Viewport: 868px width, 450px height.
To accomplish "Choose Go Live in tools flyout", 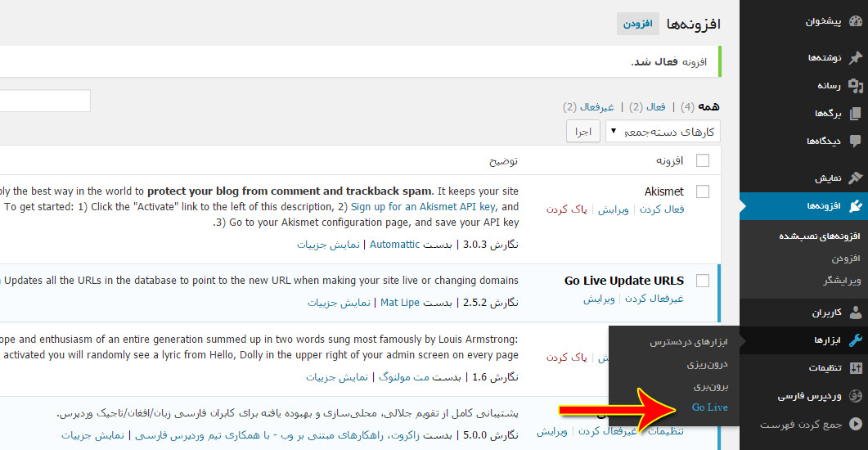I will pos(709,407).
